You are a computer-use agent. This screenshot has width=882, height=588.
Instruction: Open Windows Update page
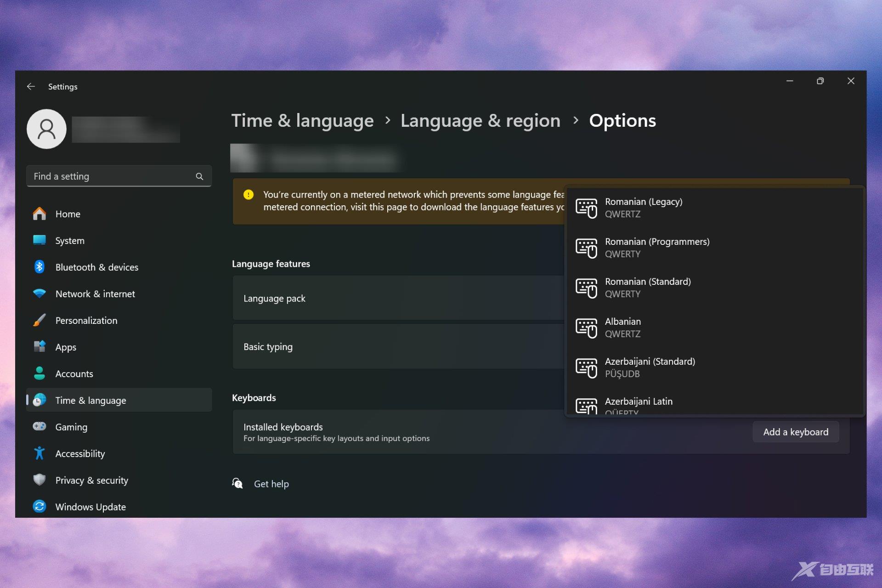coord(119,507)
